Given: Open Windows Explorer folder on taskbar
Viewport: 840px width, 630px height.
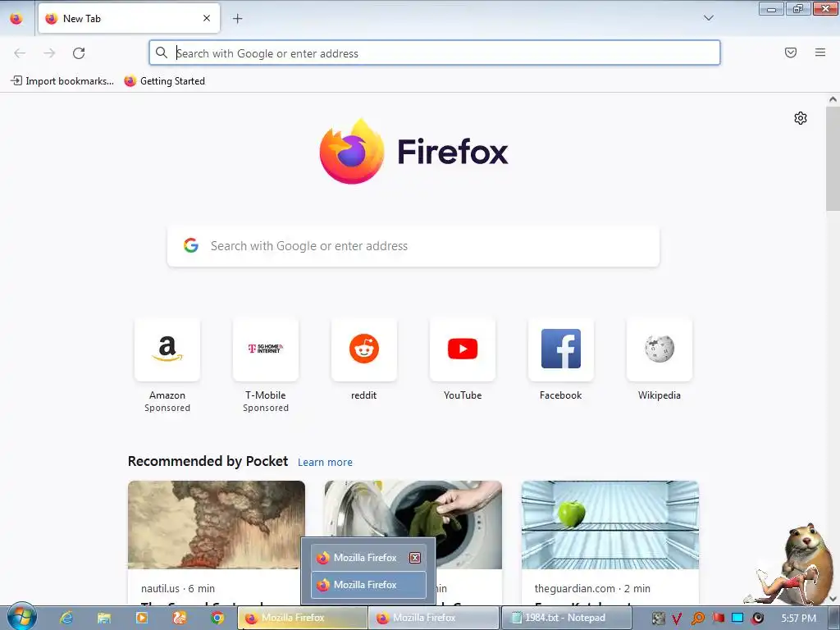Looking at the screenshot, I should pos(104,618).
